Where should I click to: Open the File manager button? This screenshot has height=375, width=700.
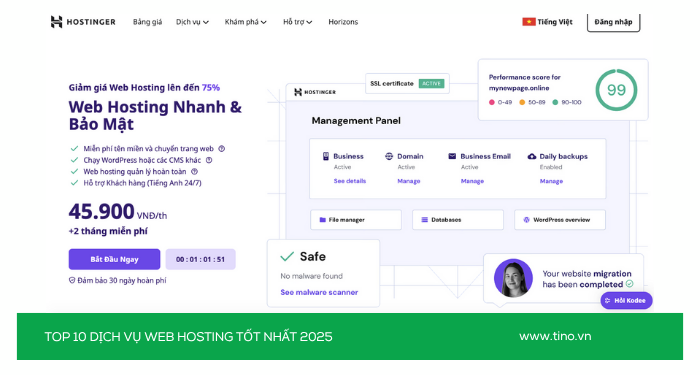pyautogui.click(x=356, y=220)
